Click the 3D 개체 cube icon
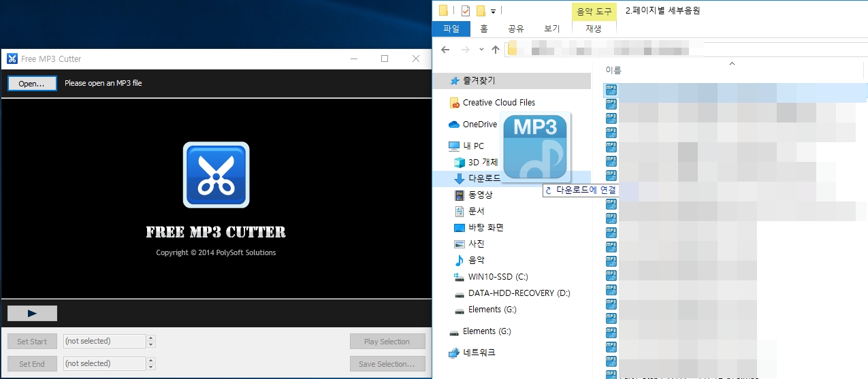Screen dimensions: 868x379 pos(460,163)
